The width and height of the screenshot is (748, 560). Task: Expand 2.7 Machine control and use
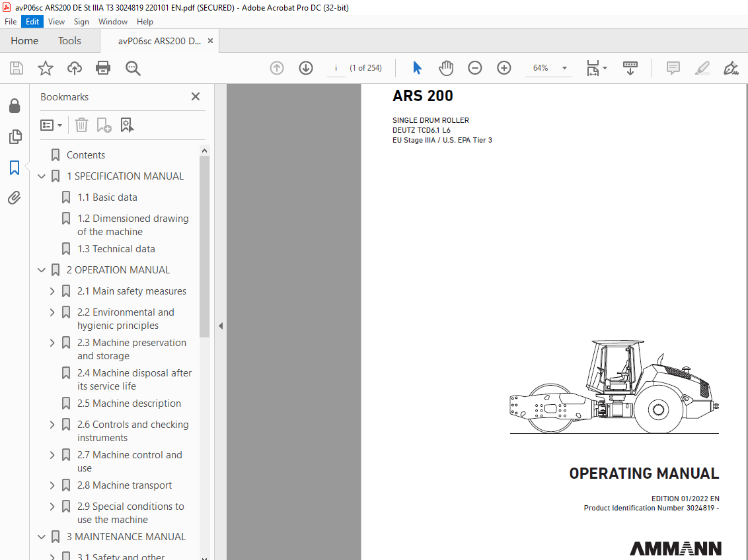pyautogui.click(x=52, y=455)
